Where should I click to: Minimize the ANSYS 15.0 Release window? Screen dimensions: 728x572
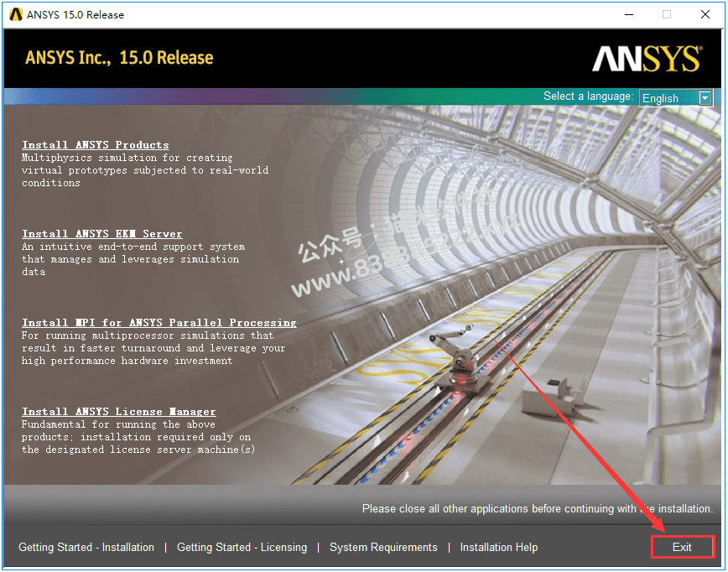[629, 15]
